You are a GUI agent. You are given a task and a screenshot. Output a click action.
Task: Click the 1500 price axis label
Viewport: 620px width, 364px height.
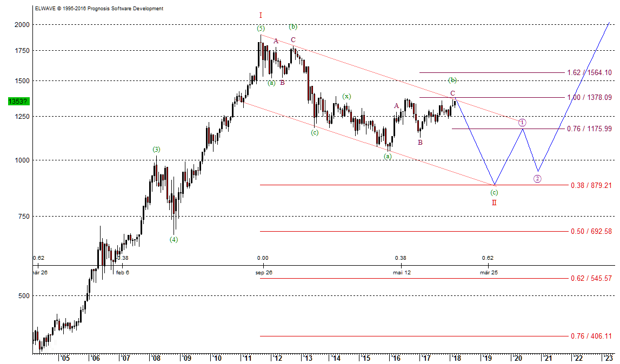[x=22, y=80]
